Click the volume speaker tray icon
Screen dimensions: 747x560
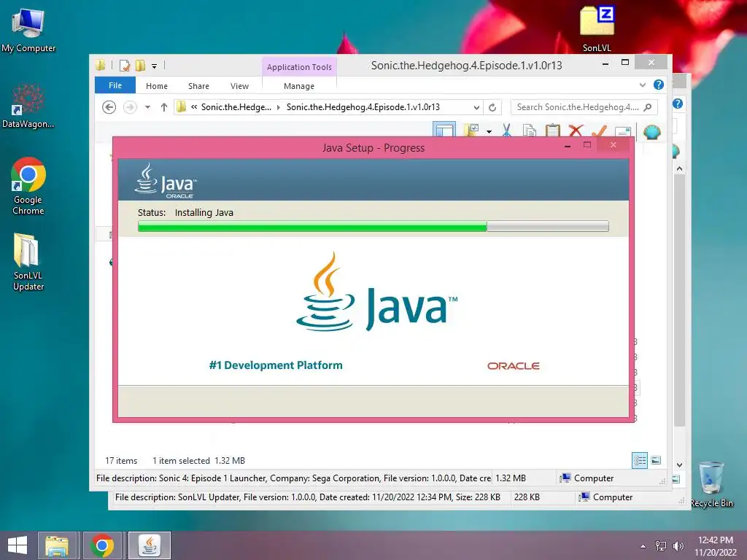click(x=678, y=545)
